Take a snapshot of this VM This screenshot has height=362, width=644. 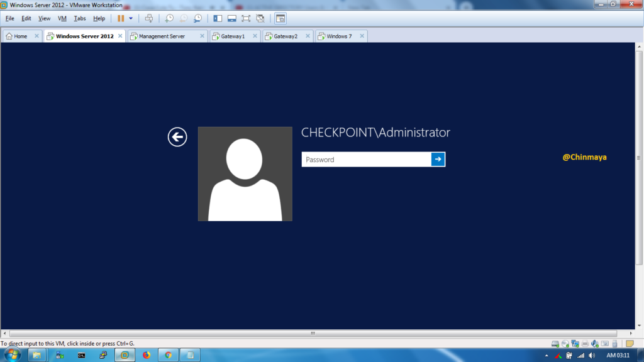click(169, 18)
